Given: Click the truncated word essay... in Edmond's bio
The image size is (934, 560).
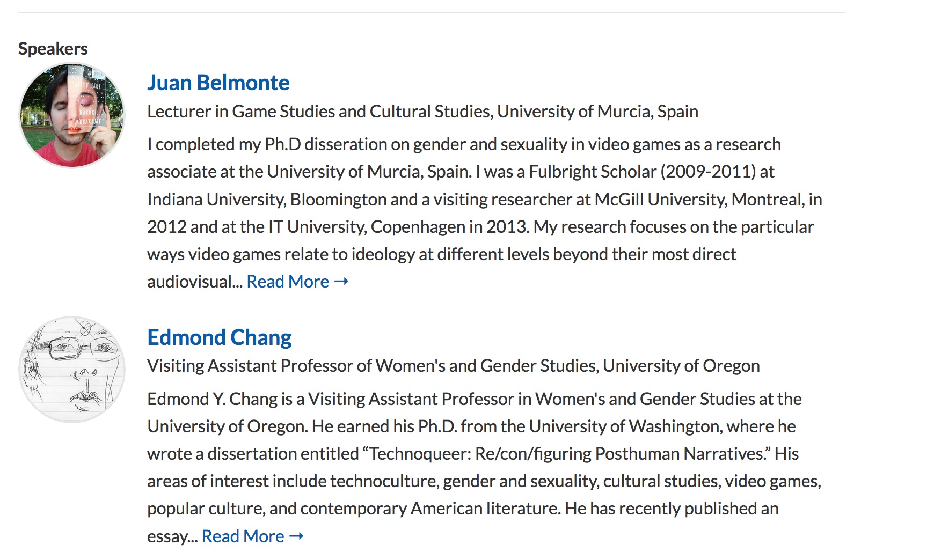Looking at the screenshot, I should (173, 536).
